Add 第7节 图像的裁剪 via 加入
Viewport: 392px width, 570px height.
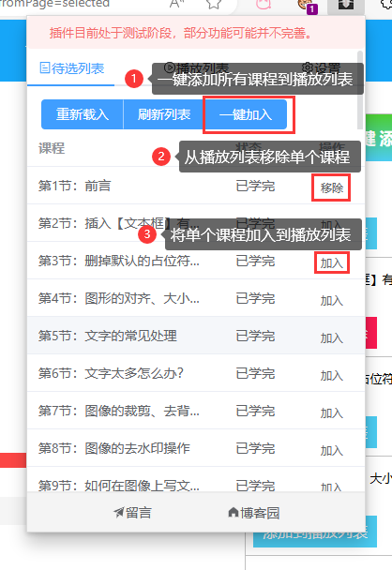click(332, 412)
